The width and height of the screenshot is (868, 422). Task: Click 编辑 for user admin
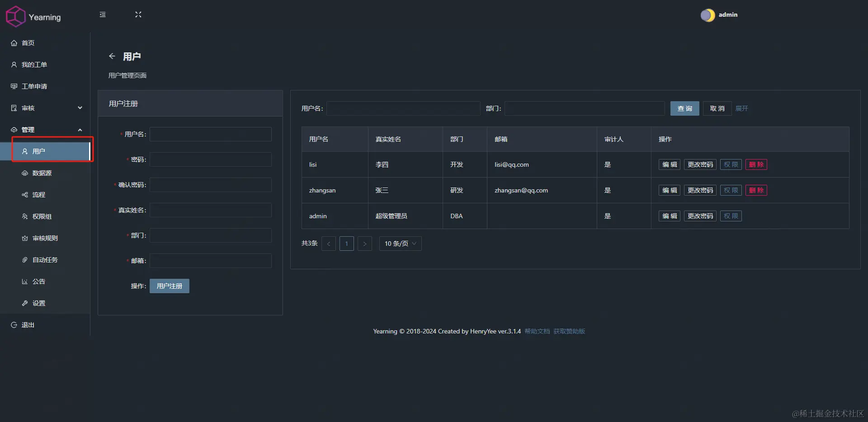coord(670,216)
